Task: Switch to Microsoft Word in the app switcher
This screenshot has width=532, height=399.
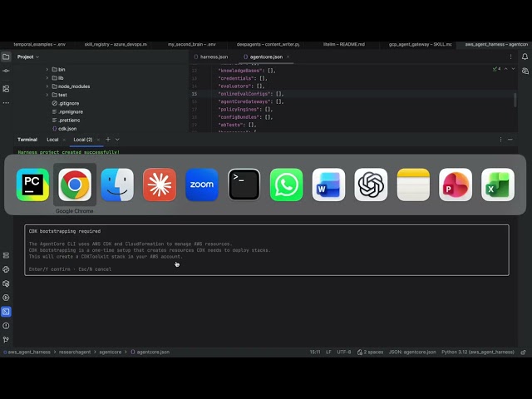Action: pyautogui.click(x=328, y=185)
